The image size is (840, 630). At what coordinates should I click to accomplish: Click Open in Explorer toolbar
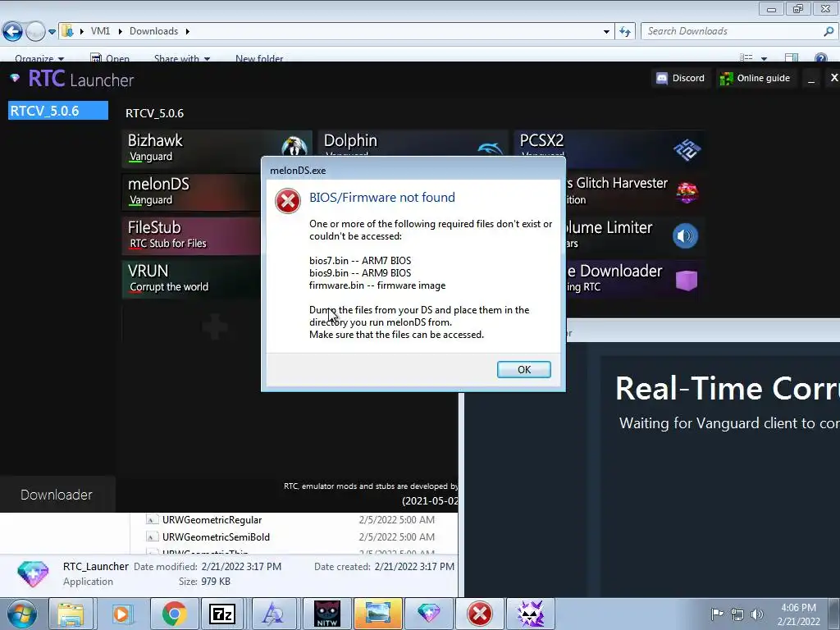click(111, 58)
